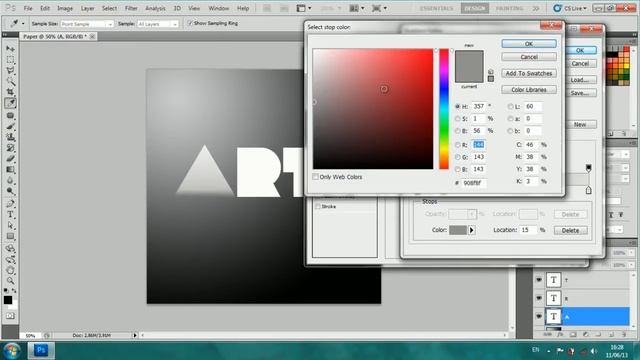
Task: Click OK in Select stop color dialog
Action: pos(529,44)
